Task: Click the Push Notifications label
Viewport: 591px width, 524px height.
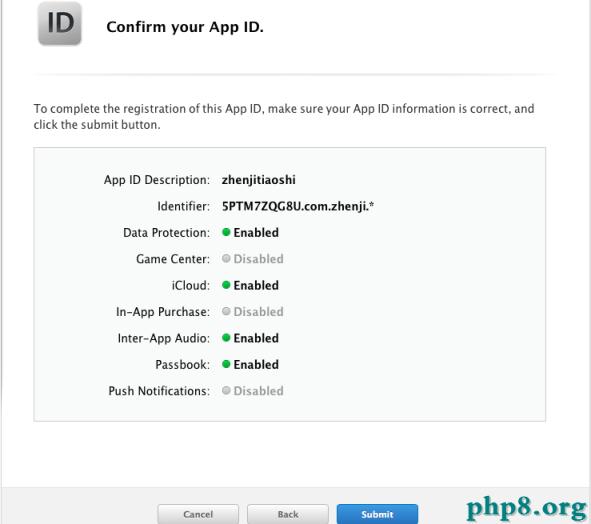Action: point(159,391)
